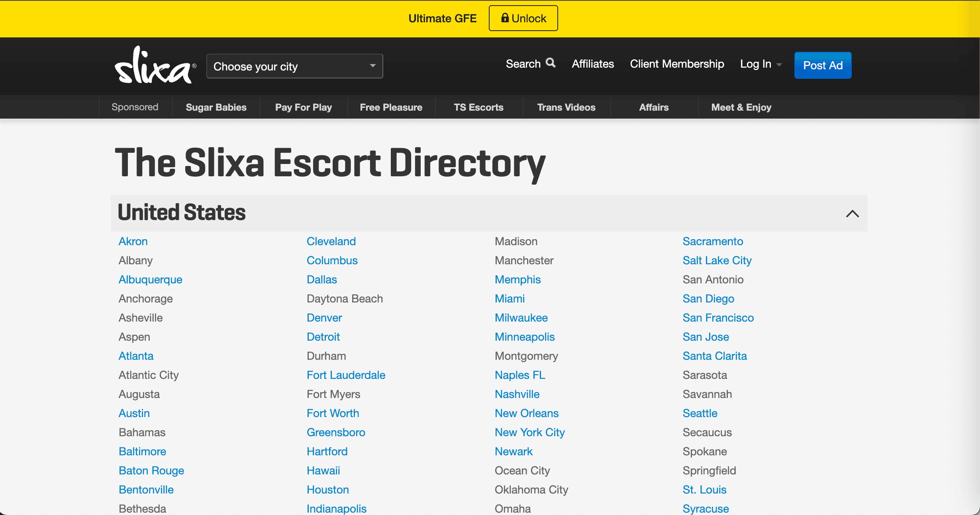Open the Bentonville city link
980x515 pixels.
click(146, 490)
